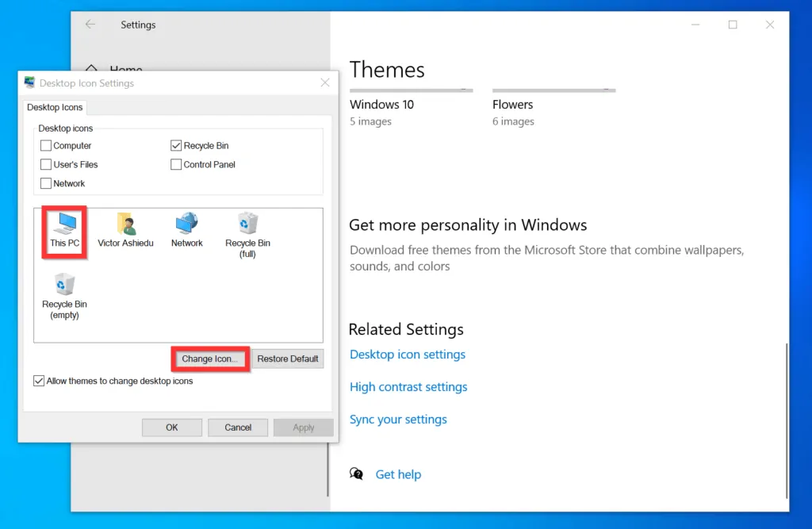Check the User's Files checkbox
812x529 pixels.
point(46,165)
